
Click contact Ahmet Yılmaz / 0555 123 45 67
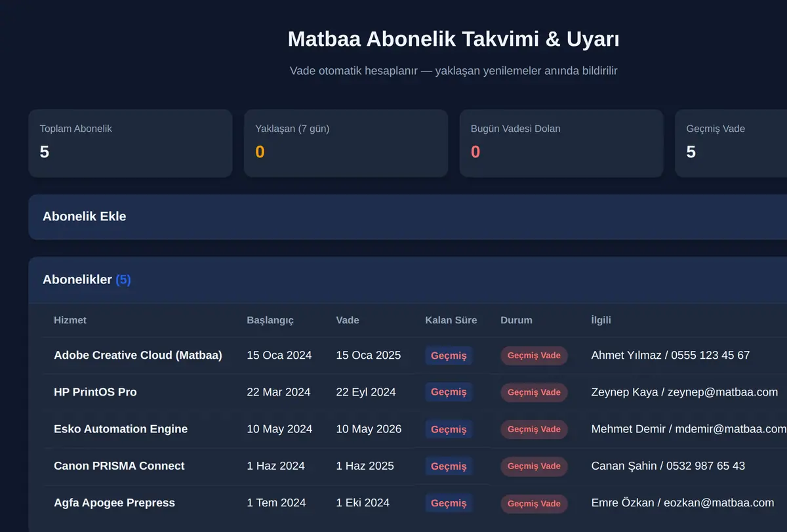(x=670, y=356)
